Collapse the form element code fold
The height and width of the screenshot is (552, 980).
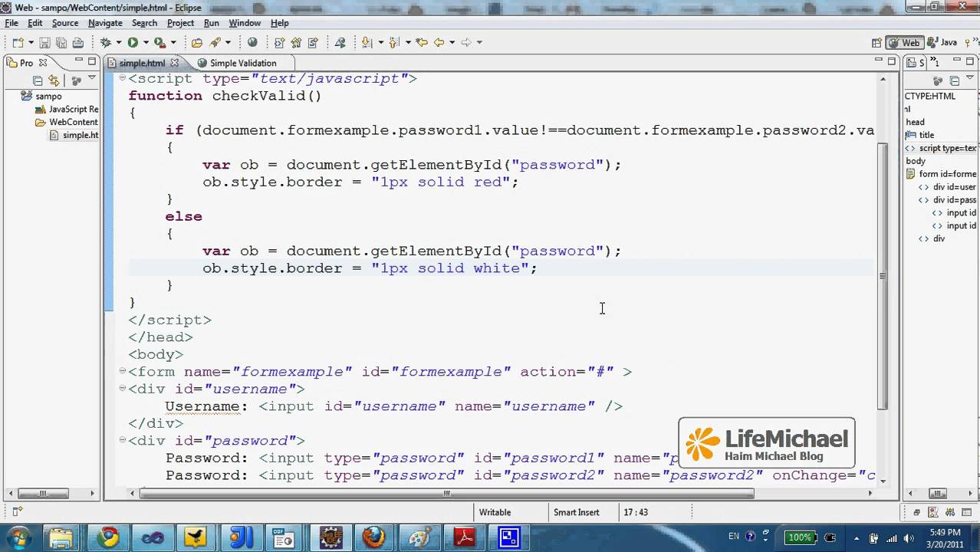tap(123, 371)
